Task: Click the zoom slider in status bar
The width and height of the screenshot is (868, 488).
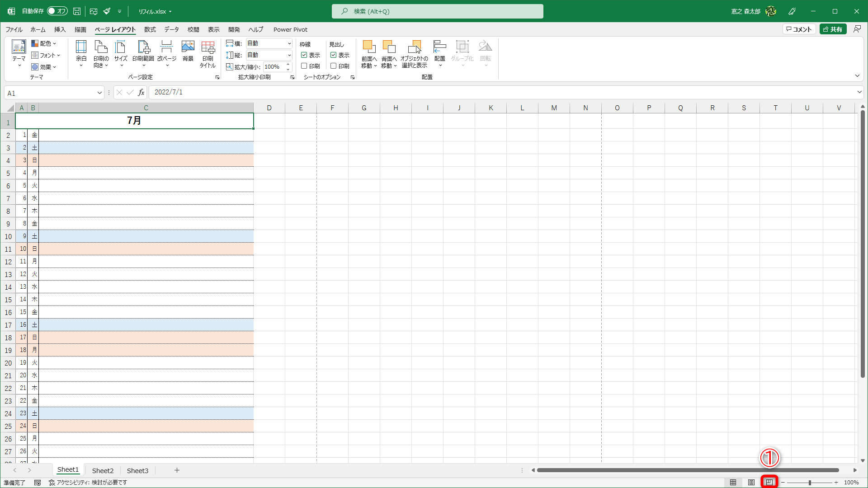Action: 809,483
